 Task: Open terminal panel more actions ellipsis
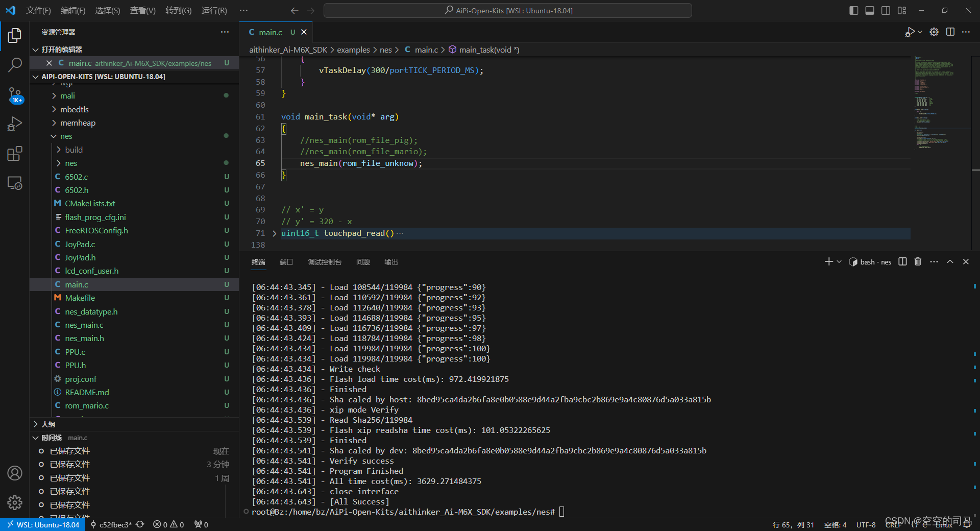coord(934,262)
